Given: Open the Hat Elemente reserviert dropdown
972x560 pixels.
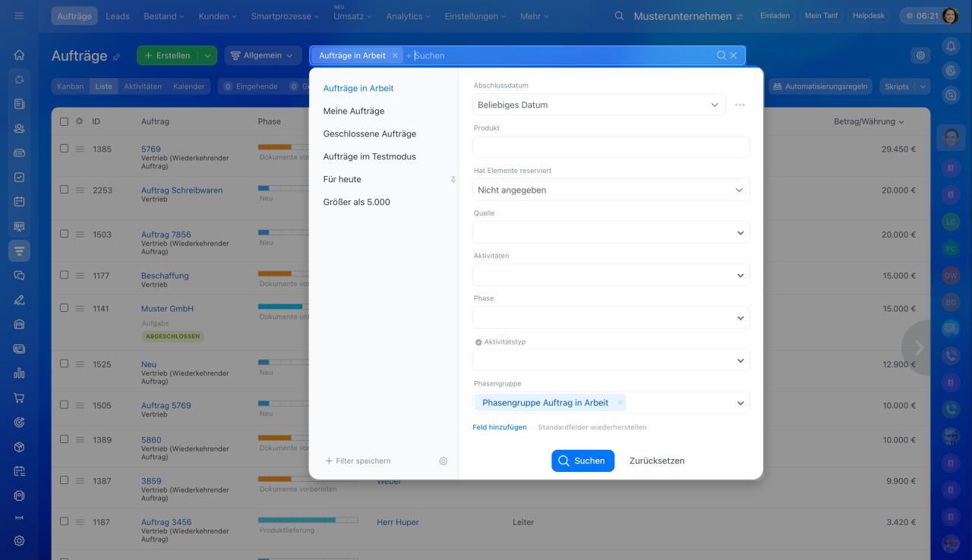Looking at the screenshot, I should tap(611, 190).
